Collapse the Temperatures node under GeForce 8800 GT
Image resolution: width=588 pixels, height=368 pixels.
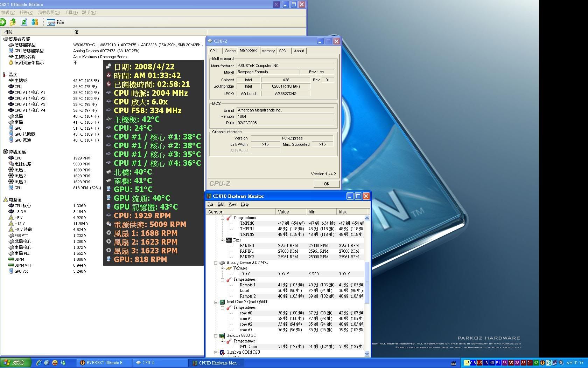click(x=222, y=341)
